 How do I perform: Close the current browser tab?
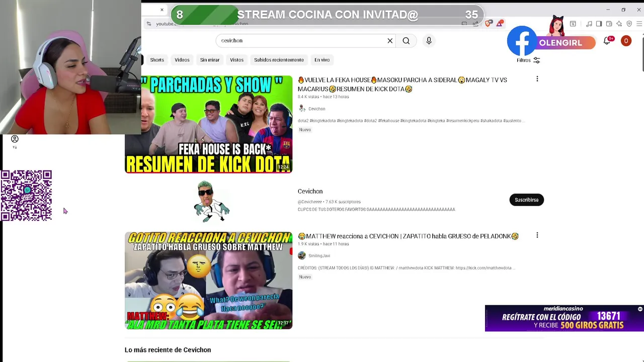162,10
